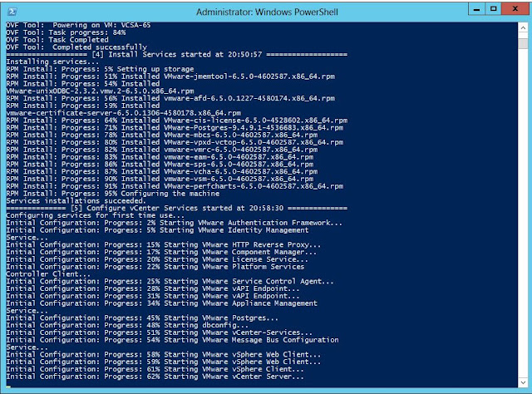Maximize the PowerShell window

click(x=493, y=9)
